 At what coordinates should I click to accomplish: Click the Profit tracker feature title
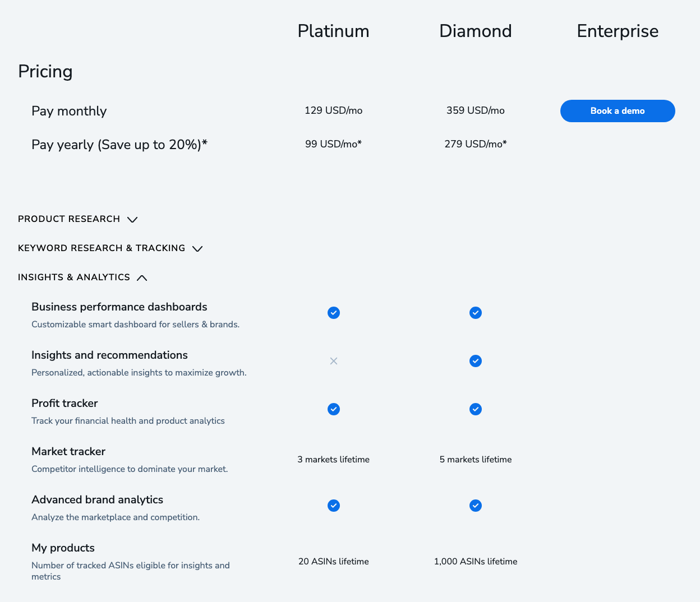(65, 403)
